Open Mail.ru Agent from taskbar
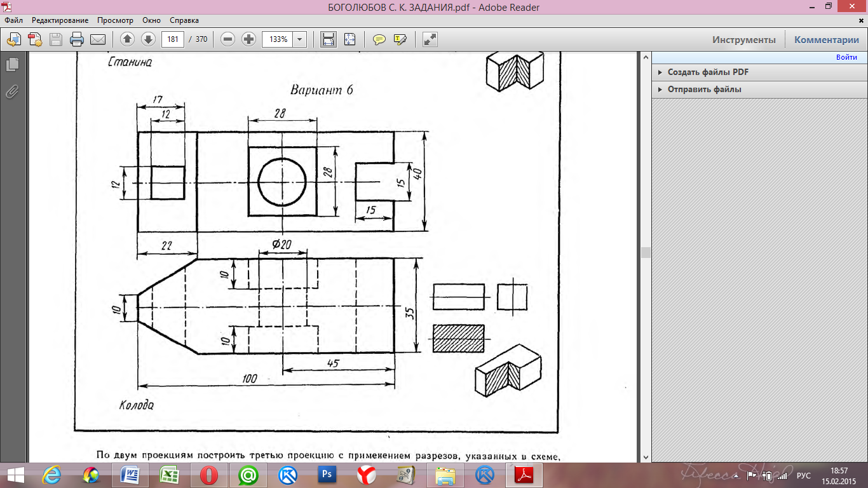 pyautogui.click(x=248, y=475)
